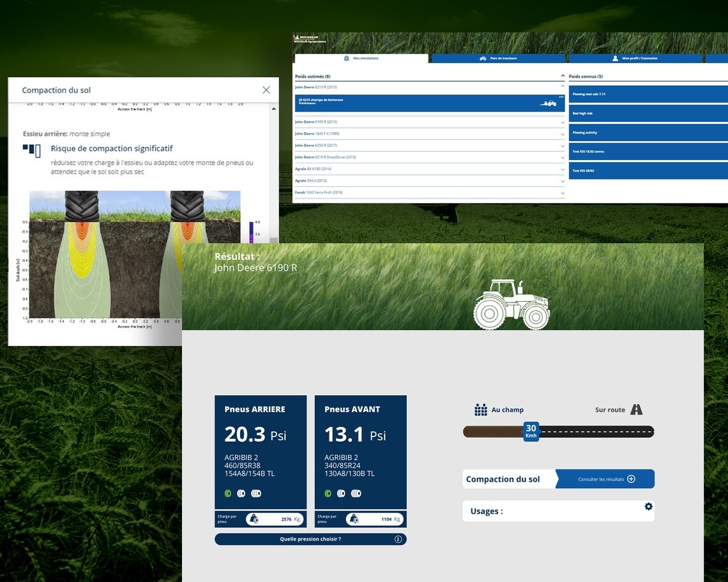Viewport: 728px width, 582px height.
Task: Click the rear tyre size 460/85R38 text
Action: [243, 465]
